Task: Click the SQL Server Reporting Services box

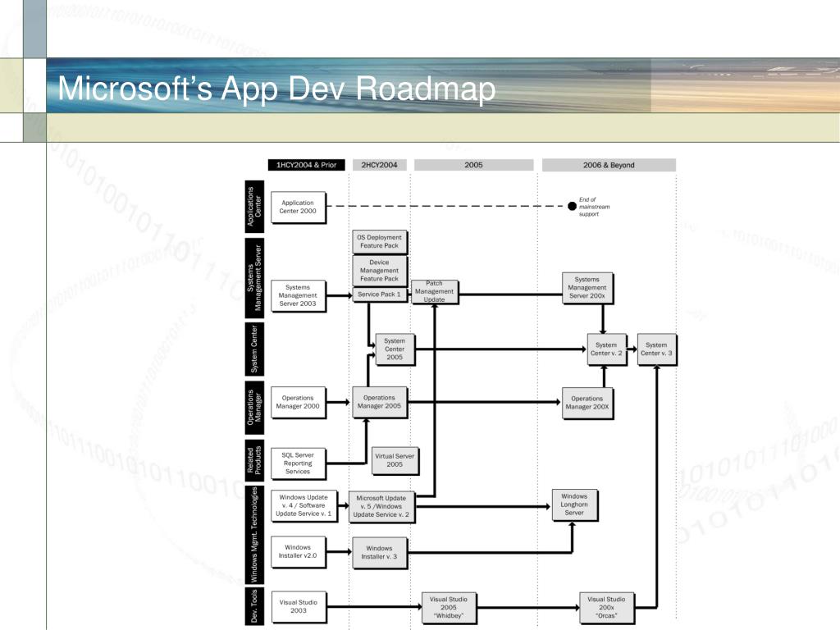Action: point(298,463)
